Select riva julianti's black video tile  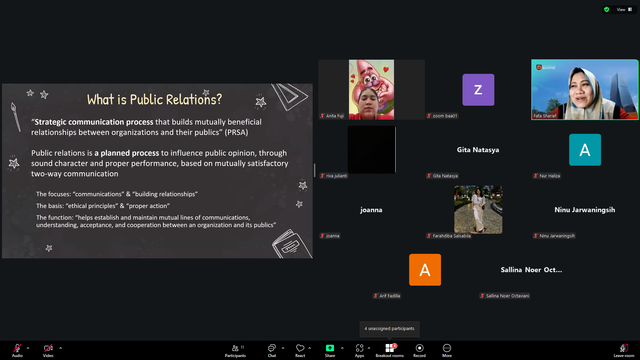(x=371, y=149)
